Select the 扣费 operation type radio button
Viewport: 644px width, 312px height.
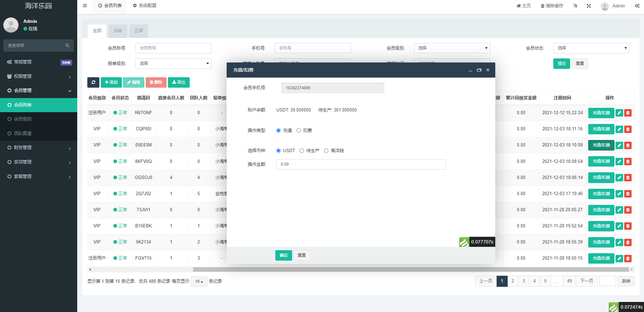tap(298, 130)
